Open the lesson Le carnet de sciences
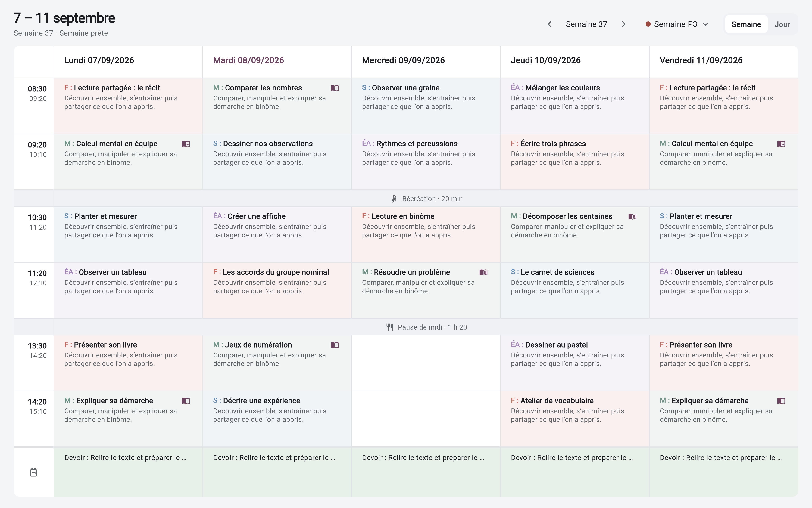This screenshot has height=508, width=812. (575, 290)
